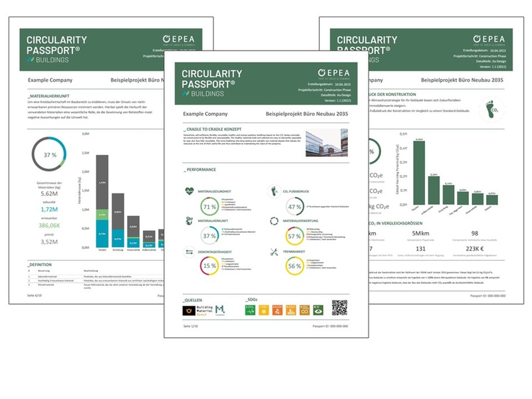Click the CO₂ footprint icon on right page
Viewport: 532px width, 399px height.
click(x=493, y=108)
